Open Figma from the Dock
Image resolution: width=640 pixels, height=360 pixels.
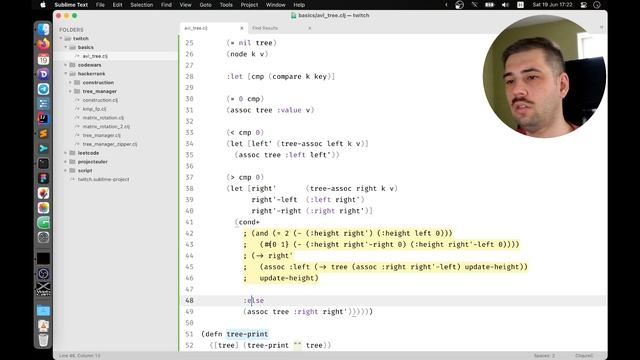coord(43,178)
